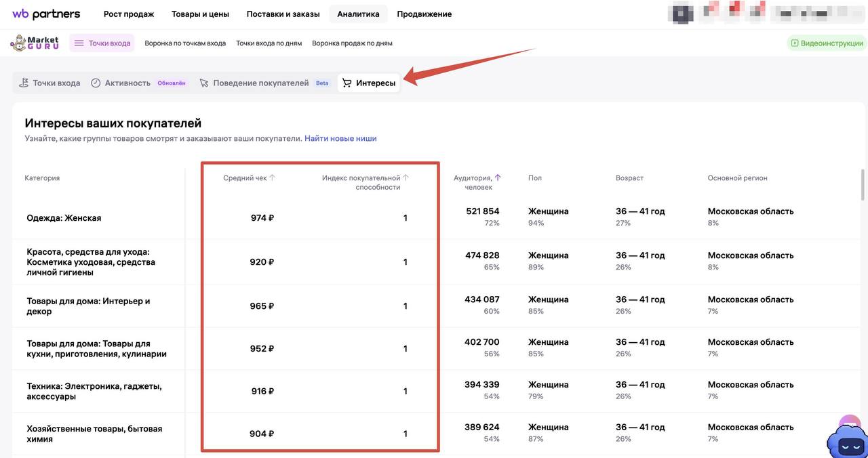Click the Категория column header

tap(42, 178)
